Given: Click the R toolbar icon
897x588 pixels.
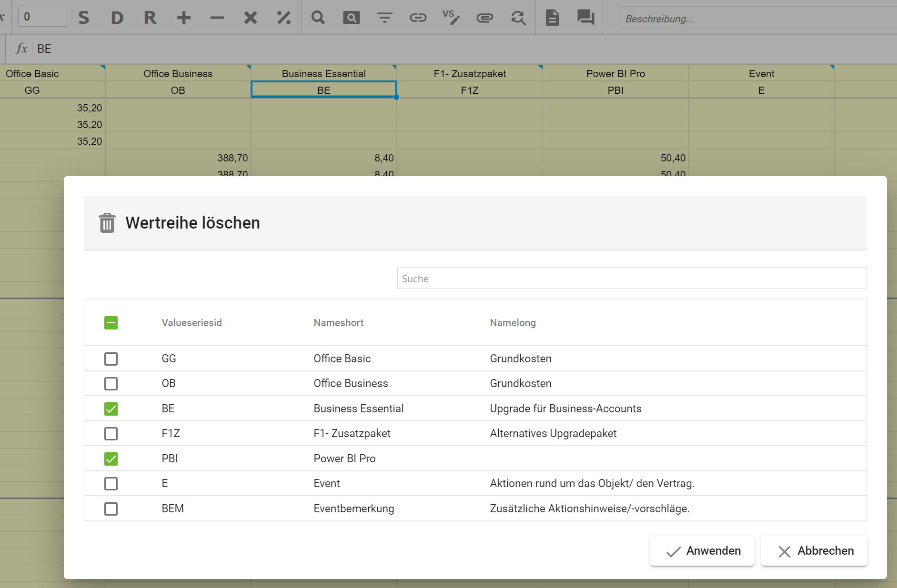Looking at the screenshot, I should (150, 18).
